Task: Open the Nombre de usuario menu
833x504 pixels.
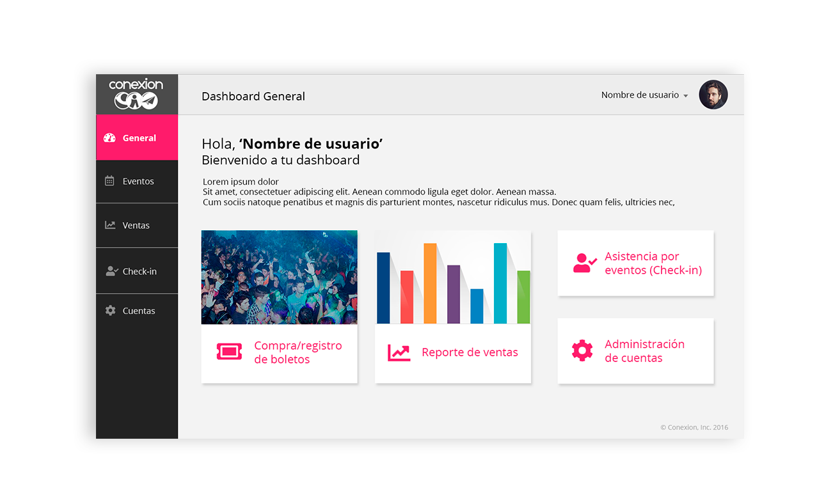Action: point(640,95)
